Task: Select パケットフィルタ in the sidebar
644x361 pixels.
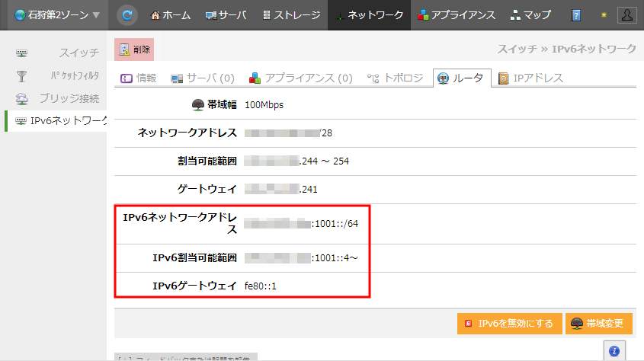Action: coord(58,76)
